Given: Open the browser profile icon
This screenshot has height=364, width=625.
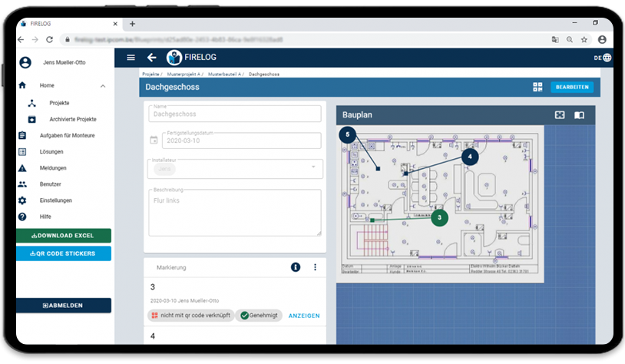Looking at the screenshot, I should click(x=602, y=39).
